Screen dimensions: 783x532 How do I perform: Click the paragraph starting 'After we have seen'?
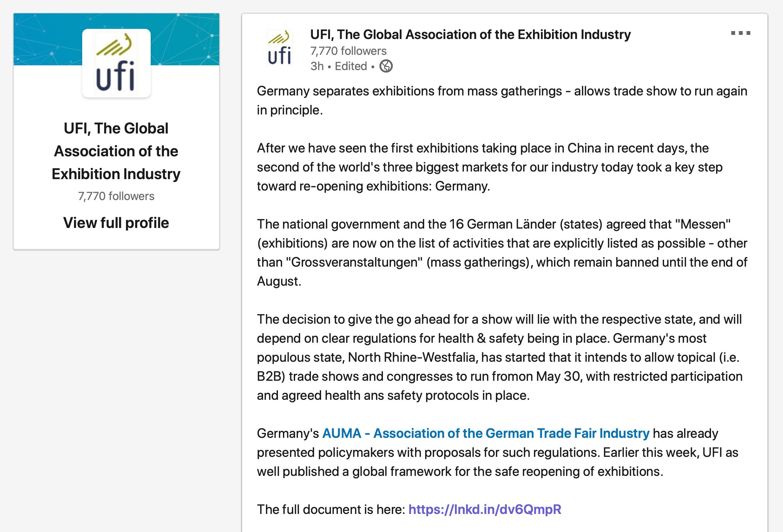490,167
